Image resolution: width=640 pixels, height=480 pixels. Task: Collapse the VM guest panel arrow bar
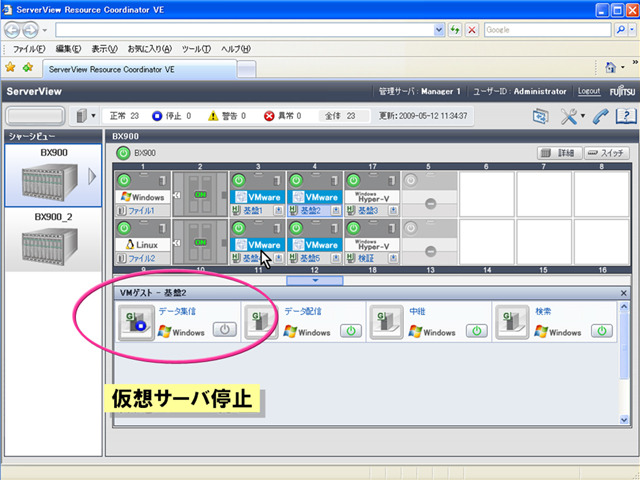(315, 280)
